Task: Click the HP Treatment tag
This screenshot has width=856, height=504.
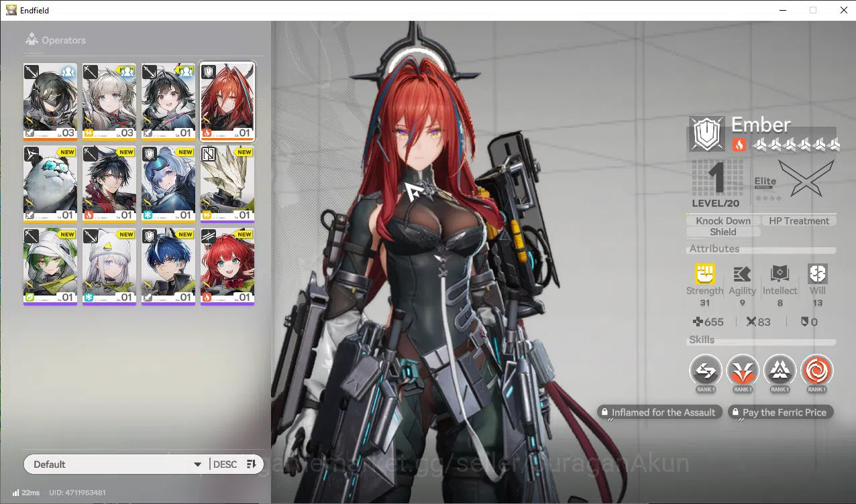Action: 799,220
